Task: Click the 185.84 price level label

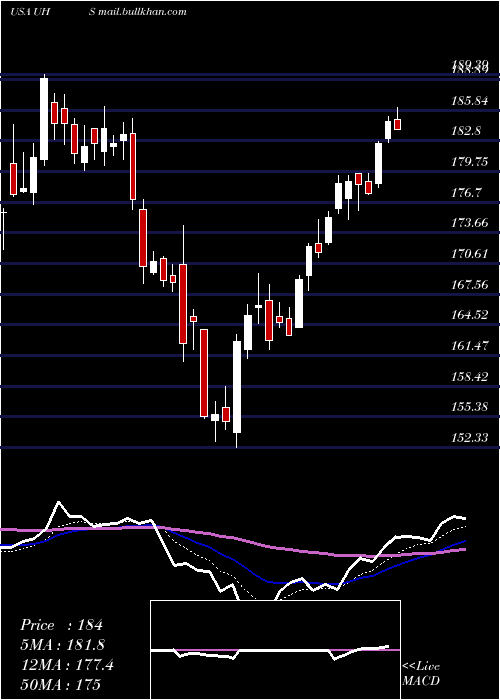Action: coord(469,101)
